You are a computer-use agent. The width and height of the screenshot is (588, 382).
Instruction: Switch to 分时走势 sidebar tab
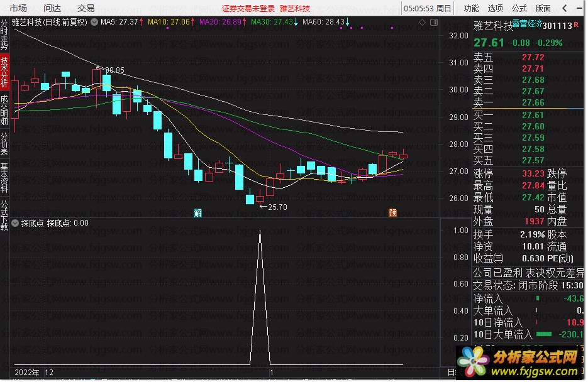pyautogui.click(x=4, y=35)
